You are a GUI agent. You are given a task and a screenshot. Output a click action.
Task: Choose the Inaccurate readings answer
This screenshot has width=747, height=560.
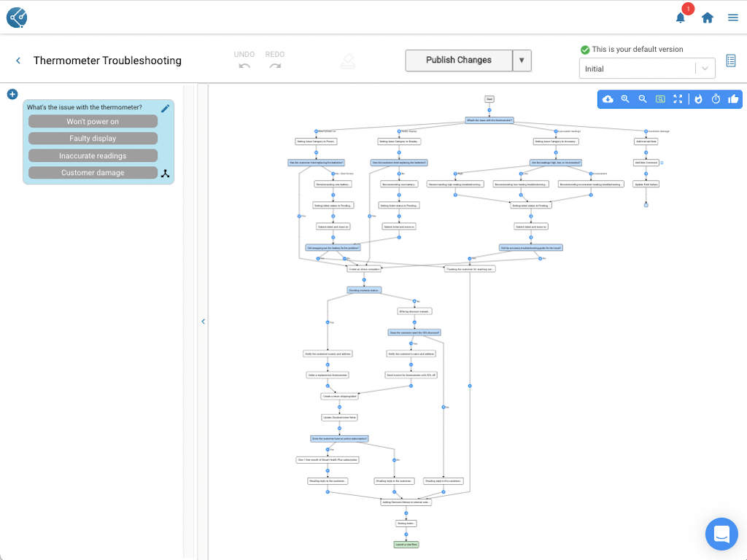click(x=93, y=156)
